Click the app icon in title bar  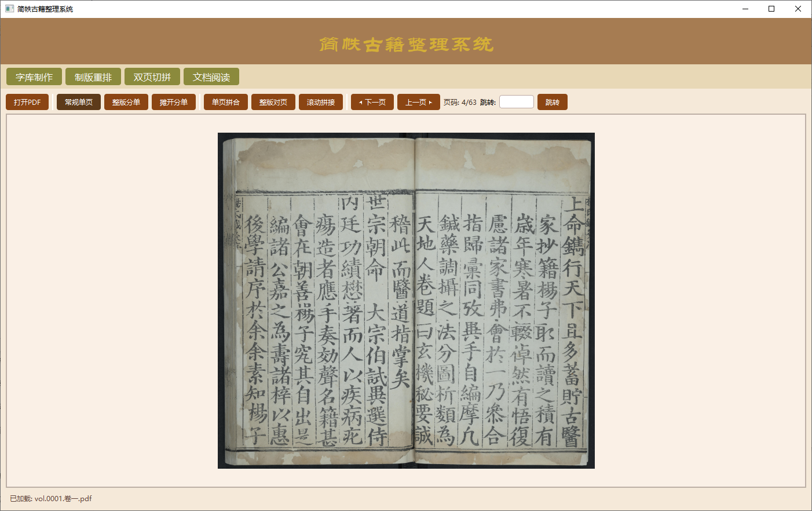[9, 9]
